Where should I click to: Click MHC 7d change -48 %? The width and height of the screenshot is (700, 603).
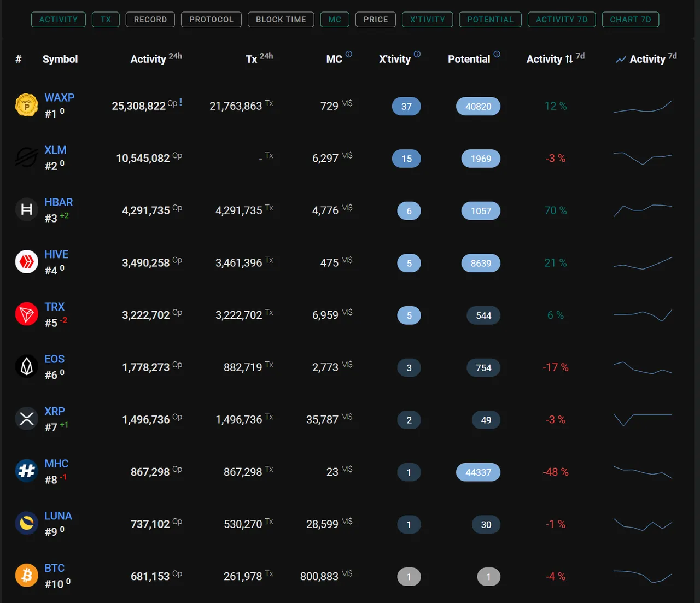[556, 472]
